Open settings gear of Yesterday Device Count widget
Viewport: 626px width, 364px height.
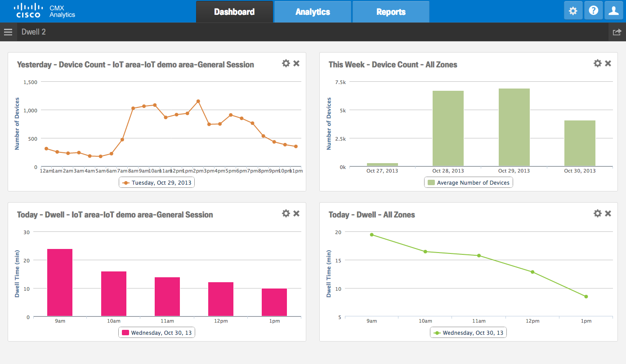click(x=286, y=63)
